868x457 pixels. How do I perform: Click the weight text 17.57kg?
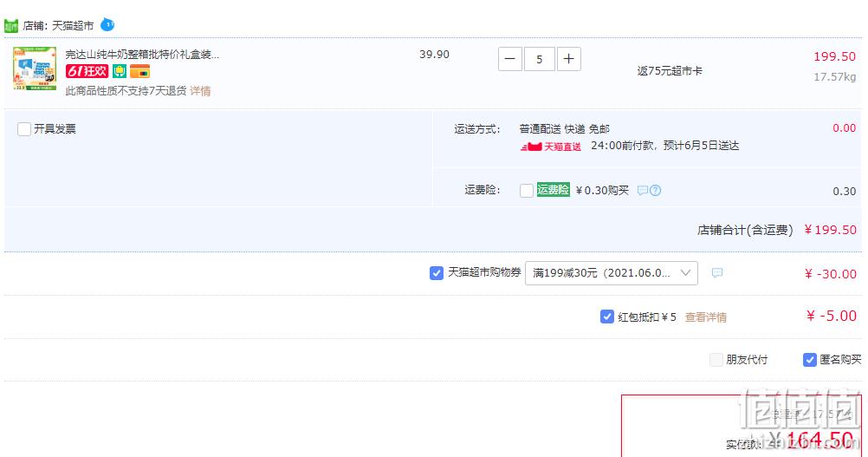pyautogui.click(x=834, y=77)
